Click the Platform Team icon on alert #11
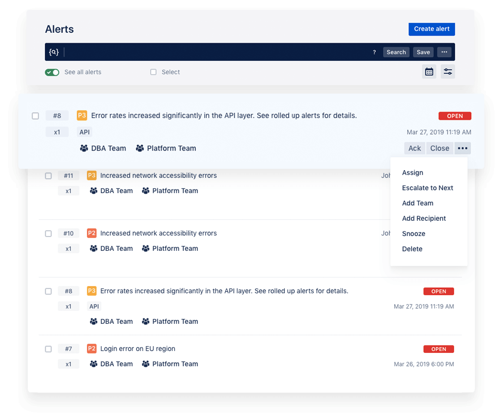This screenshot has height=420, width=504. point(146,191)
